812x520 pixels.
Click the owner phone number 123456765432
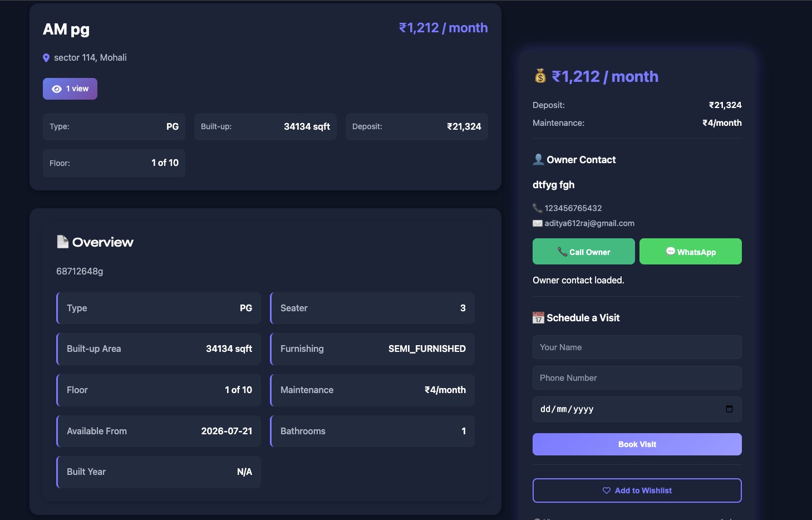(573, 208)
